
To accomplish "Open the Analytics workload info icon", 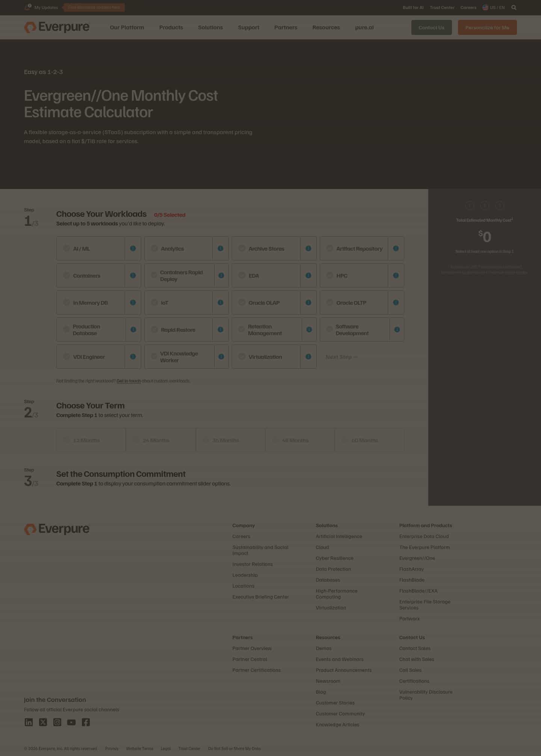I will (221, 248).
